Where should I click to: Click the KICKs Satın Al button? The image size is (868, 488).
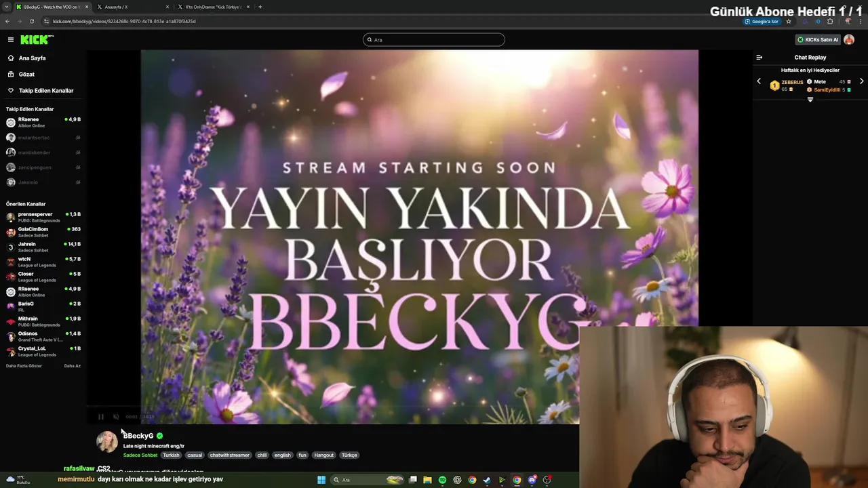(817, 40)
